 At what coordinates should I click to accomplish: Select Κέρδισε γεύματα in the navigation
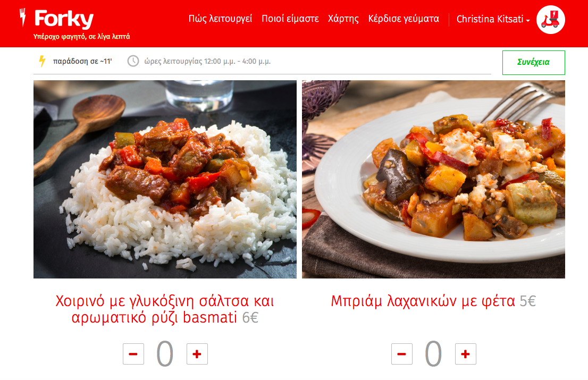coord(404,19)
